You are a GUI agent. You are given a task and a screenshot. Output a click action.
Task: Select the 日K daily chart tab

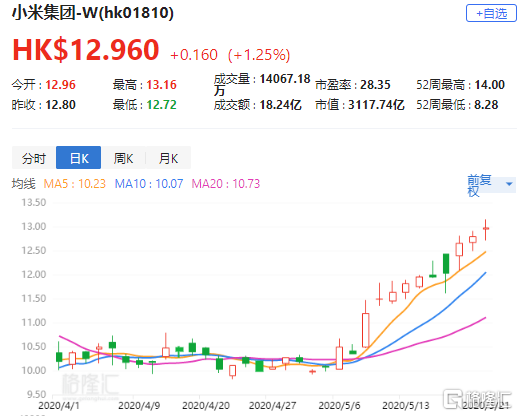[79, 158]
